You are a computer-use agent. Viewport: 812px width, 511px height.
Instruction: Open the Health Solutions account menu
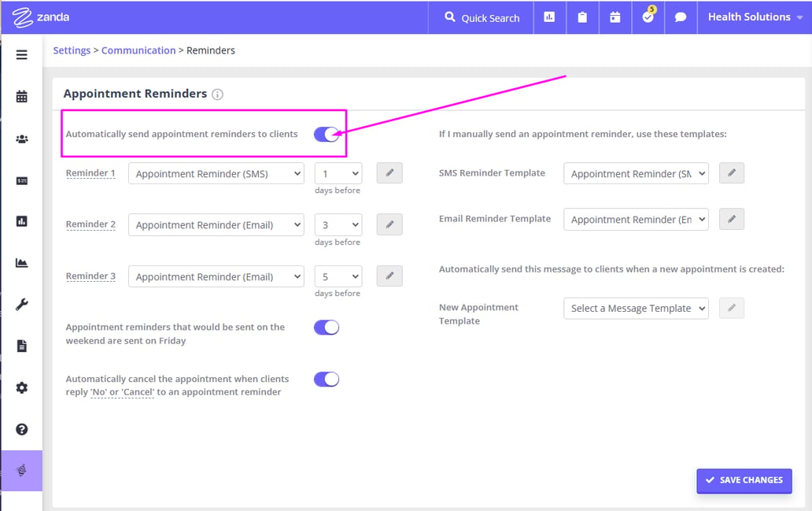tap(752, 17)
